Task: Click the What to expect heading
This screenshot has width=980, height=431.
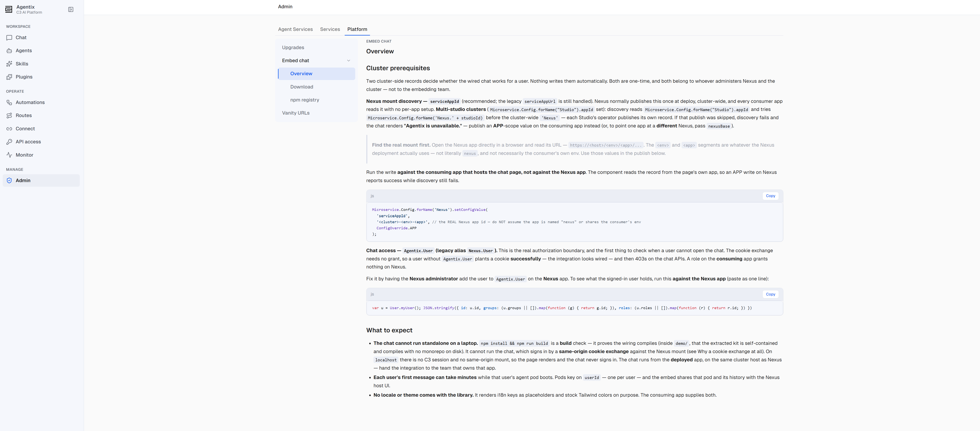Action: 389,330
